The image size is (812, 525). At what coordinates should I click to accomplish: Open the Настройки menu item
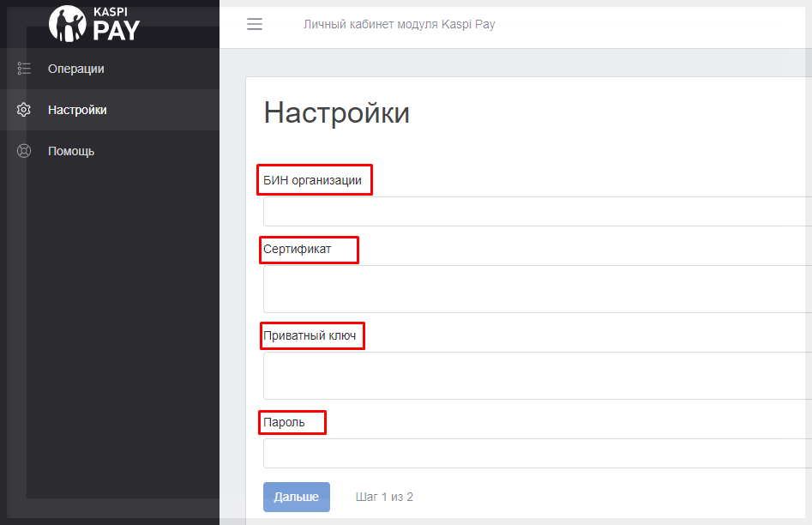pos(110,110)
